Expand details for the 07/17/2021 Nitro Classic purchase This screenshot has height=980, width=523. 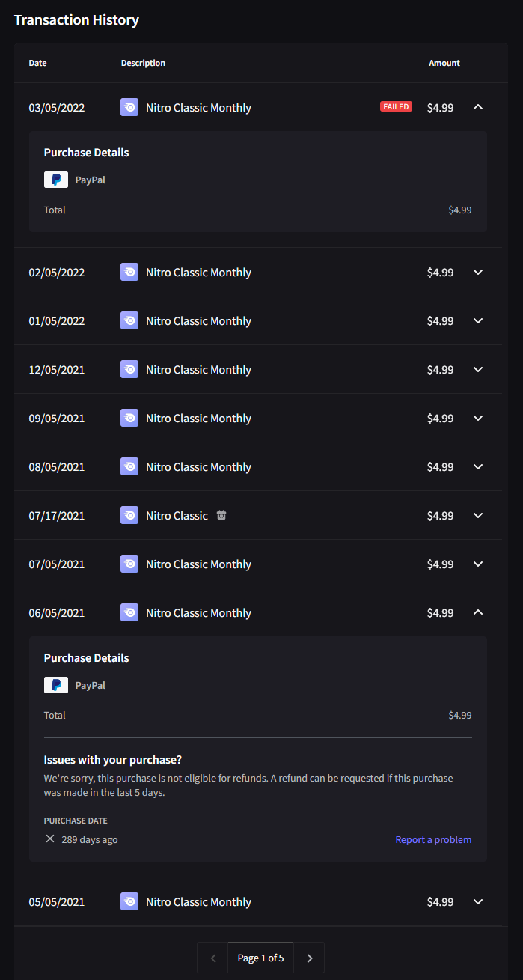pyautogui.click(x=477, y=515)
